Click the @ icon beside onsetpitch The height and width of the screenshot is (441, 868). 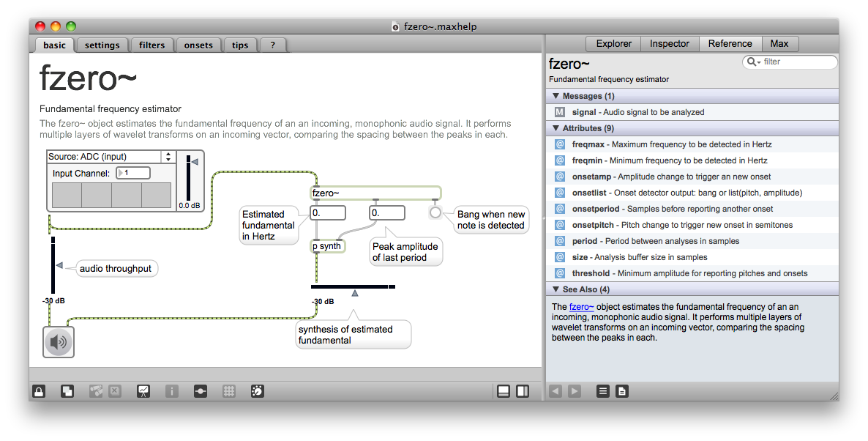tap(560, 225)
